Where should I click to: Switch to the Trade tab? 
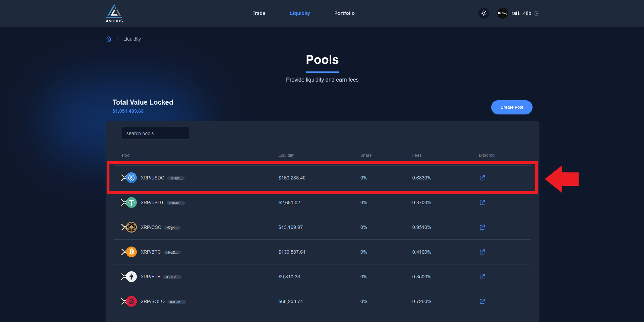point(259,13)
